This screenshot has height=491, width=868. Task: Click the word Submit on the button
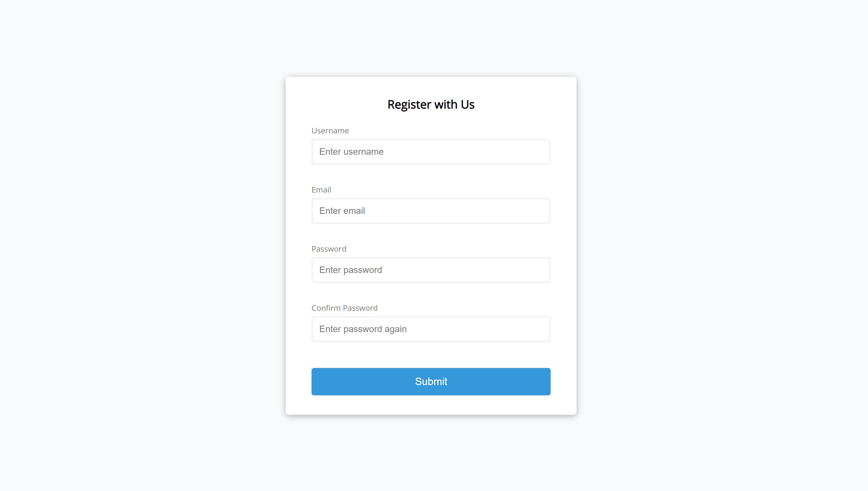(x=431, y=381)
